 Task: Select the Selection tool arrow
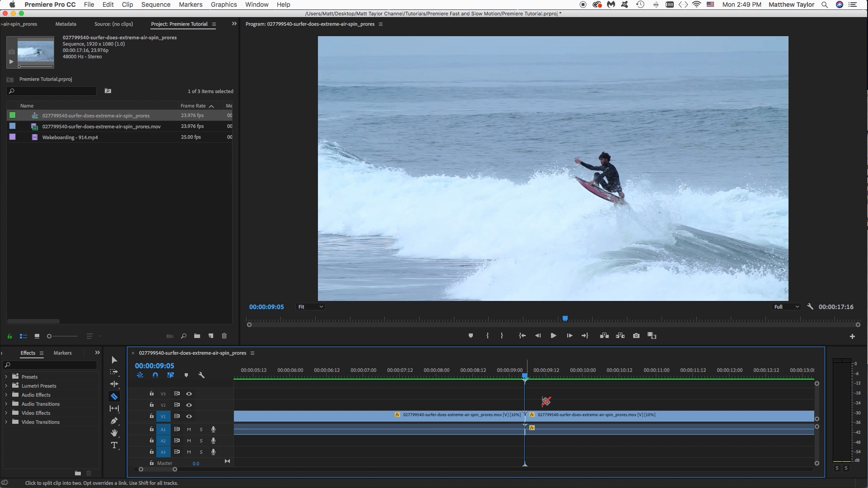point(114,360)
